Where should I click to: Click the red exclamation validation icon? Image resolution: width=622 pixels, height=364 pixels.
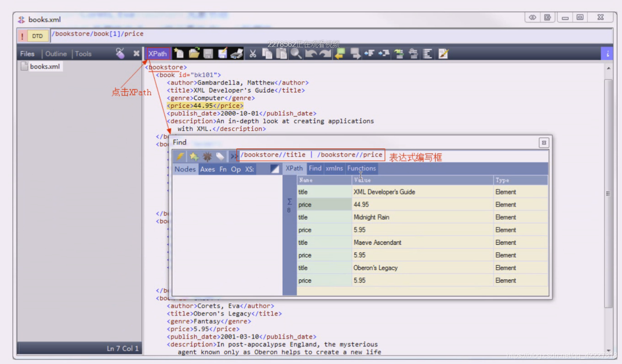click(x=22, y=36)
